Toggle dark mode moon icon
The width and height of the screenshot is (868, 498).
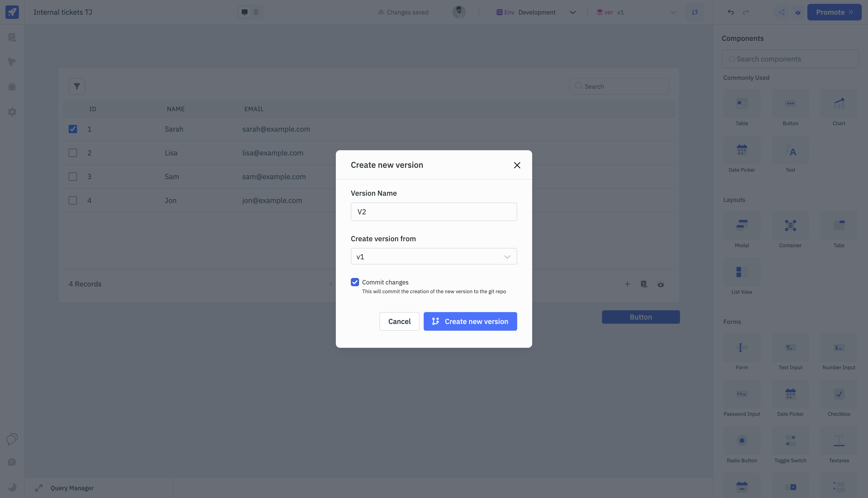coord(12,487)
